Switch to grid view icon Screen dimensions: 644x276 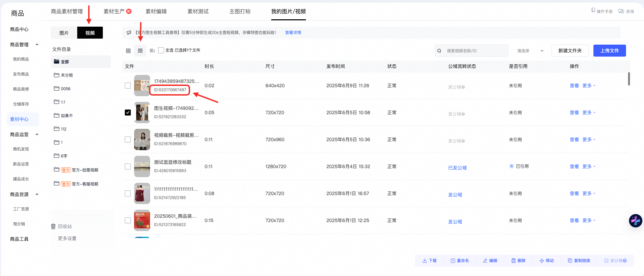pyautogui.click(x=128, y=51)
